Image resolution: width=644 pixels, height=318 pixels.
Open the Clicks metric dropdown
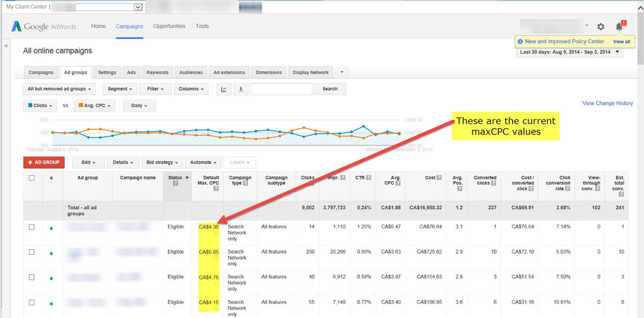pos(41,106)
